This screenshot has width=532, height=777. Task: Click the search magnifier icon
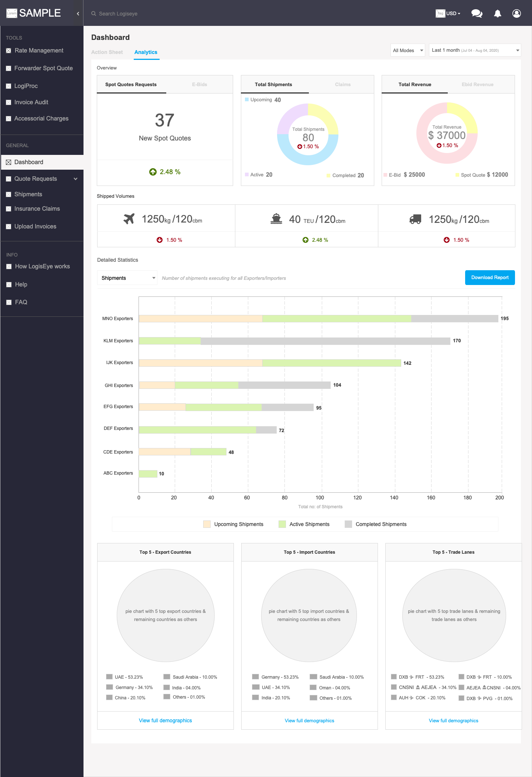(x=94, y=14)
